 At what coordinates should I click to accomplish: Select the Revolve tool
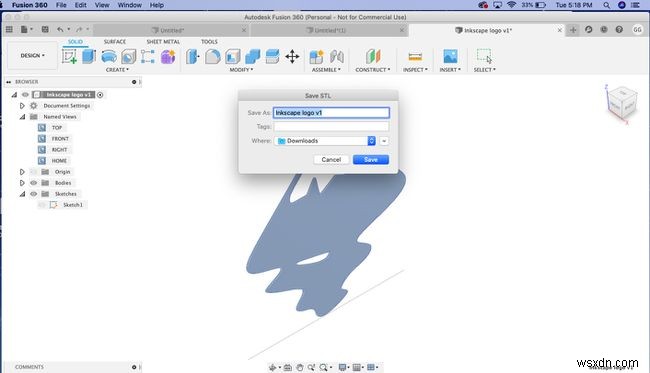109,56
